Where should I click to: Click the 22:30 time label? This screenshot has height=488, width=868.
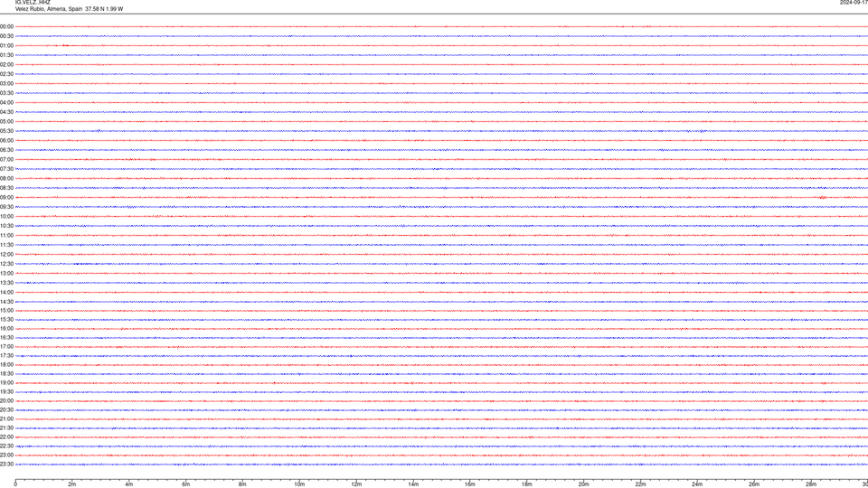click(x=6, y=446)
